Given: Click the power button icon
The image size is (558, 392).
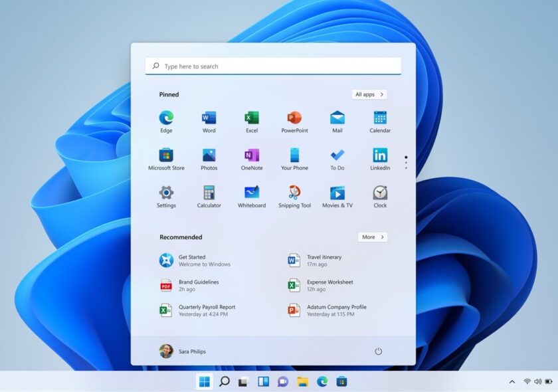Looking at the screenshot, I should [x=378, y=351].
